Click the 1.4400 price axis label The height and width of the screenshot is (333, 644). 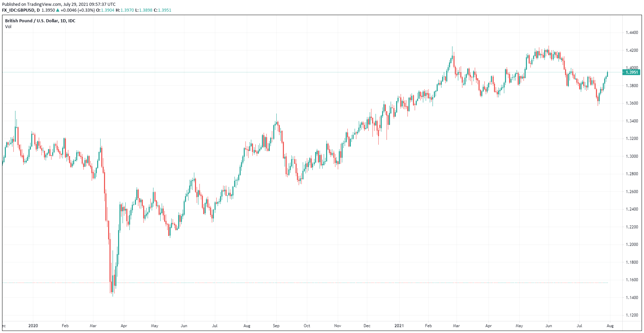[x=632, y=33]
